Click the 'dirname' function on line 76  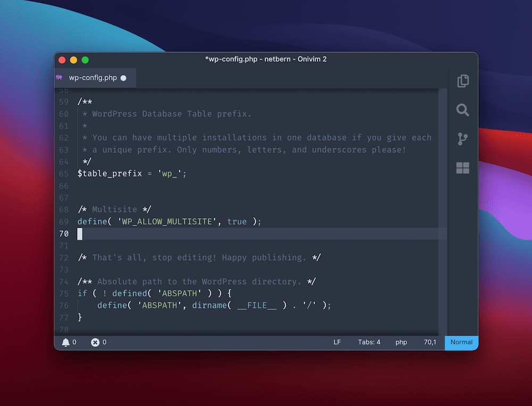(x=209, y=305)
